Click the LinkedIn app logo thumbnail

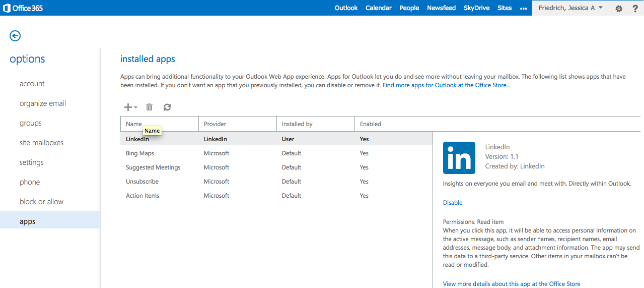459,158
